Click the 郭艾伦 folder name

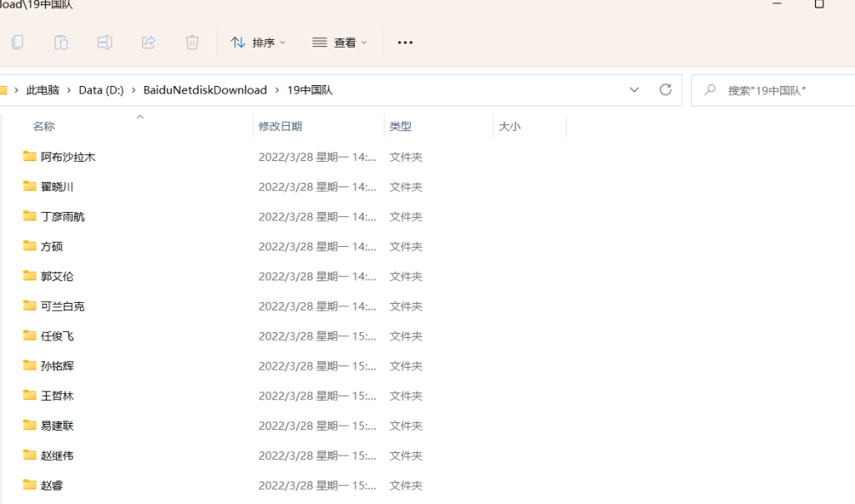58,276
